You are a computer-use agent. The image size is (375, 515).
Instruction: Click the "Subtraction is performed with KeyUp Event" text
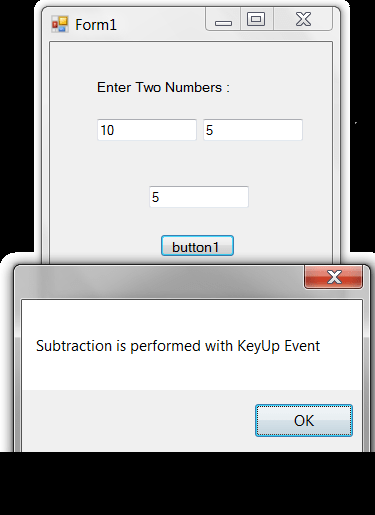pos(178,346)
